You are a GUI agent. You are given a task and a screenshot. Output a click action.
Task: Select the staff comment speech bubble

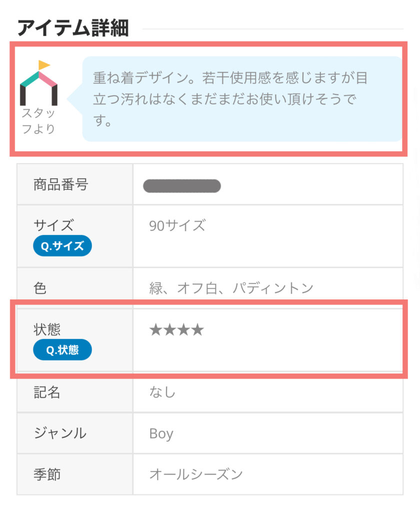(242, 99)
